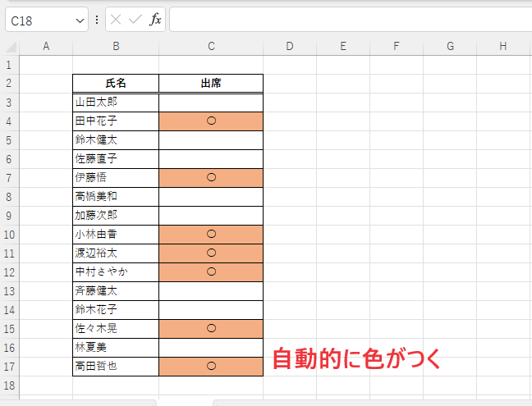Click the Enter checkmark icon in formula bar
The image size is (532, 406).
click(135, 20)
